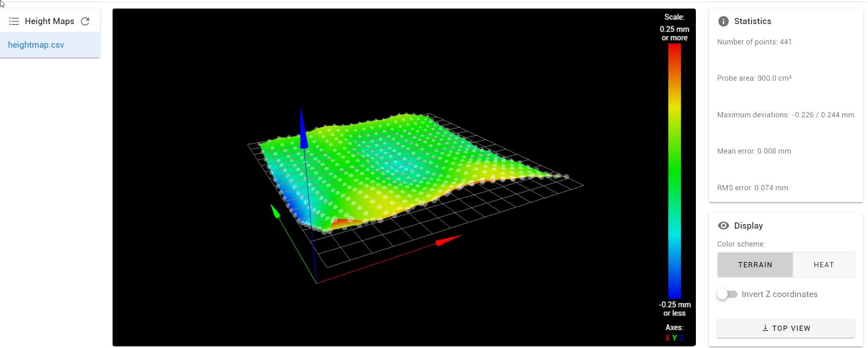Switch to TOP VIEW
The height and width of the screenshot is (348, 868).
(786, 328)
